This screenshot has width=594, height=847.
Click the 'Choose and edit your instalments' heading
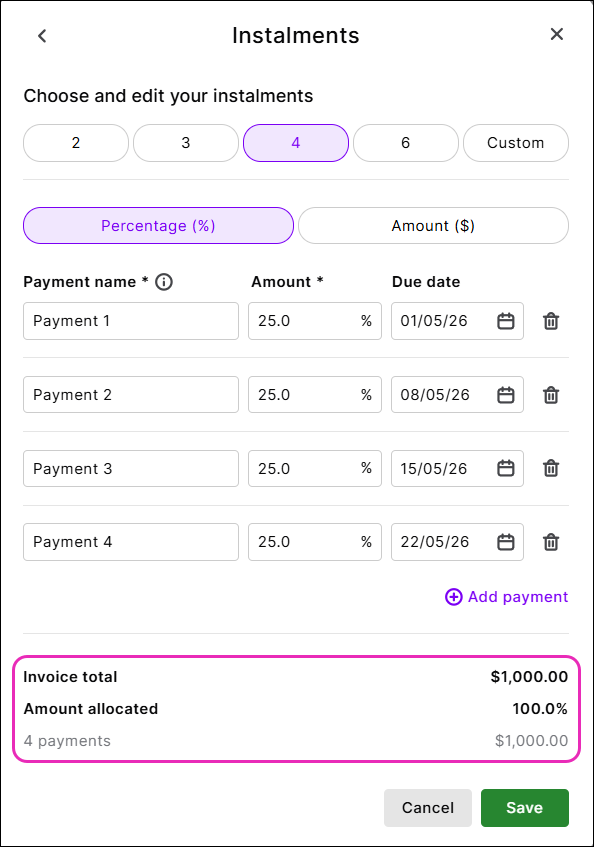[168, 96]
